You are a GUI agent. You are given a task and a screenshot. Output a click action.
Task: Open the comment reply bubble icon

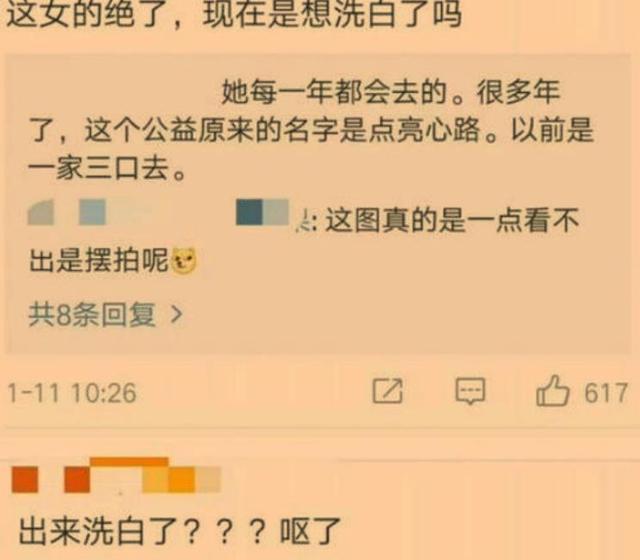[470, 391]
